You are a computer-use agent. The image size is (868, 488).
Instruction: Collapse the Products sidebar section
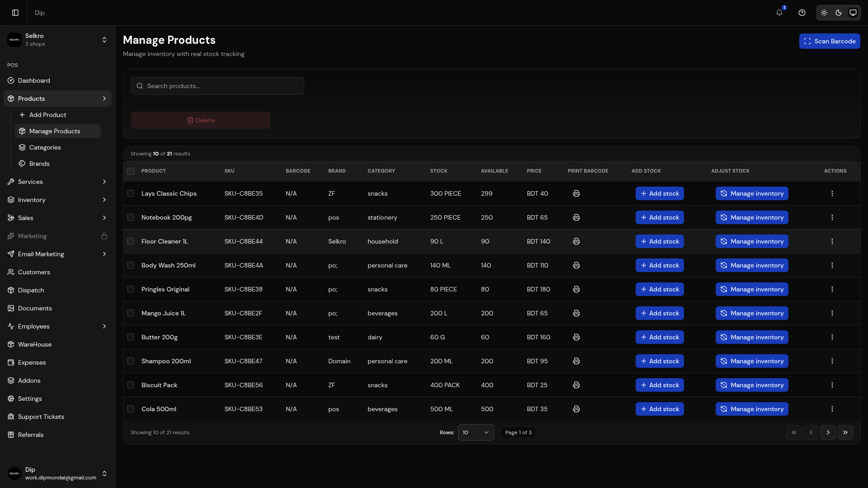[x=57, y=99]
